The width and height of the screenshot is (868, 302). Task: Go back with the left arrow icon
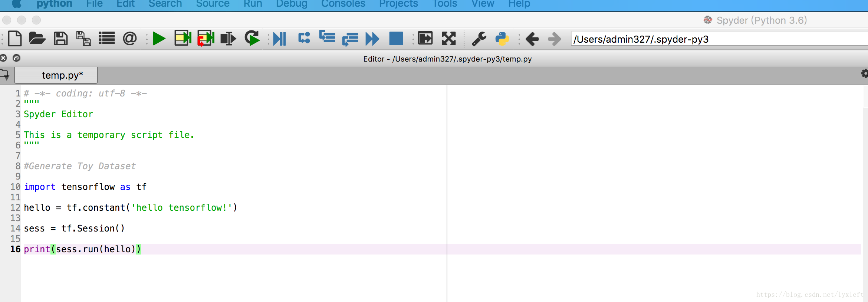[532, 39]
